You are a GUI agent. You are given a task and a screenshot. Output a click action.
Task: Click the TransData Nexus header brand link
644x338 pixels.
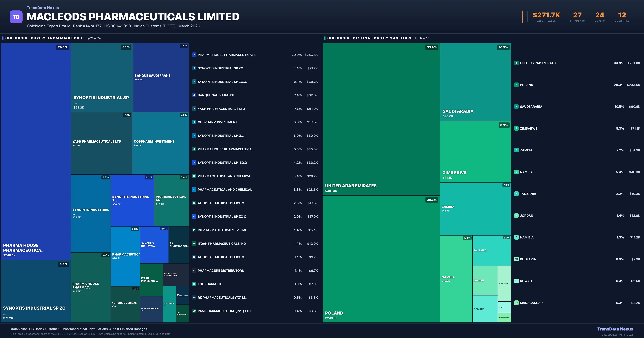coord(43,8)
